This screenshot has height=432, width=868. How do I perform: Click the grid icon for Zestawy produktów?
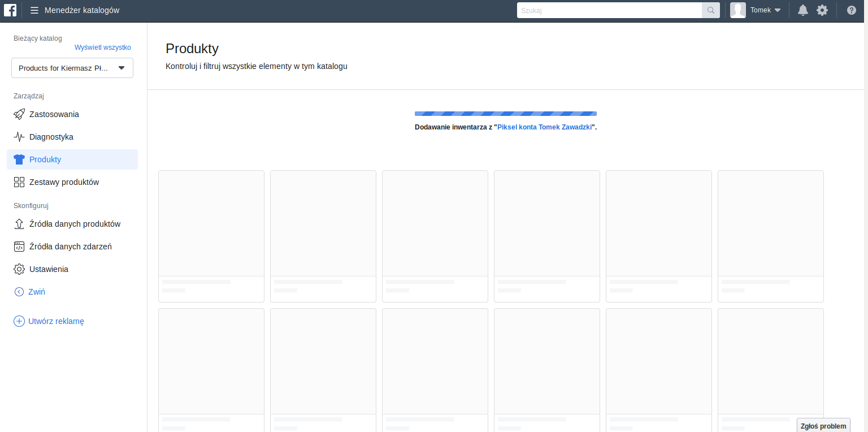point(19,182)
